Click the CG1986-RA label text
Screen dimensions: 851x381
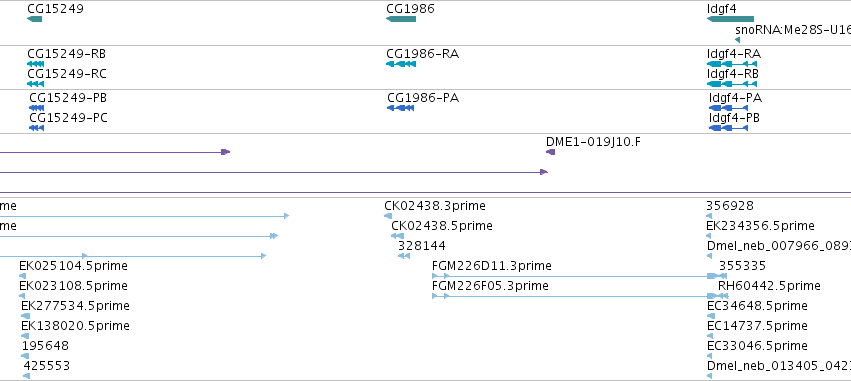[x=422, y=54]
